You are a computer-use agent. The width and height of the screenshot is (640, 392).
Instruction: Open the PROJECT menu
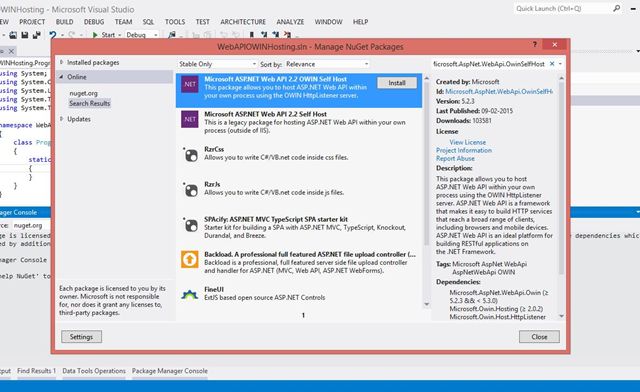pyautogui.click(x=32, y=22)
